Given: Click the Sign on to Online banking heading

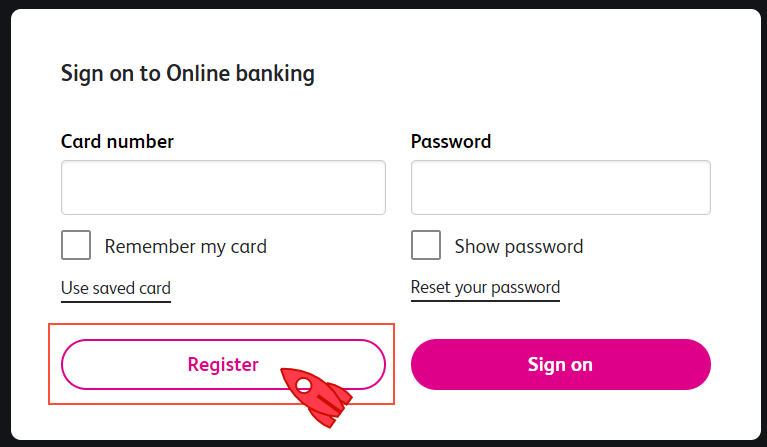Looking at the screenshot, I should pos(188,73).
